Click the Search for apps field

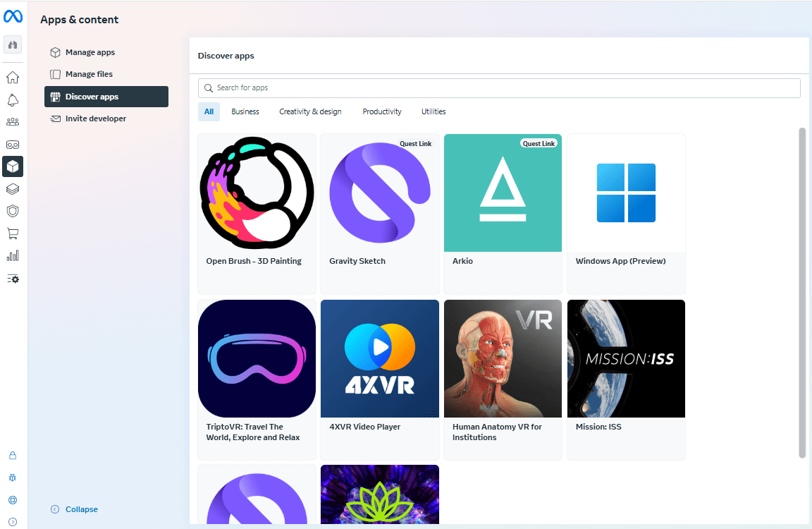pos(499,88)
